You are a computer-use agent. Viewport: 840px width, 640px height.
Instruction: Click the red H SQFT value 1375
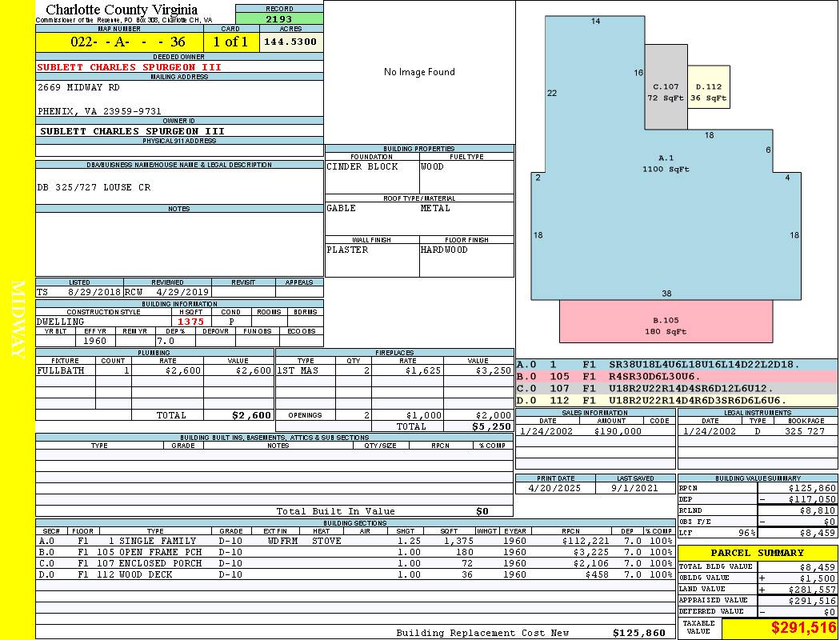coord(191,322)
